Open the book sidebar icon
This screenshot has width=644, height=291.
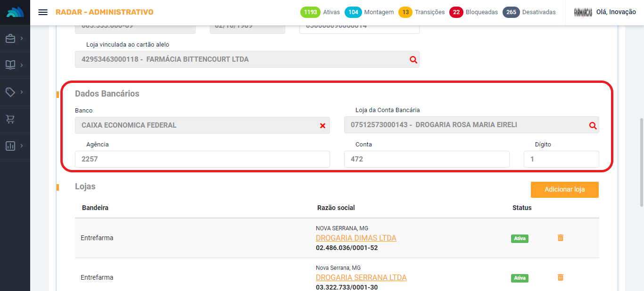pyautogui.click(x=10, y=65)
